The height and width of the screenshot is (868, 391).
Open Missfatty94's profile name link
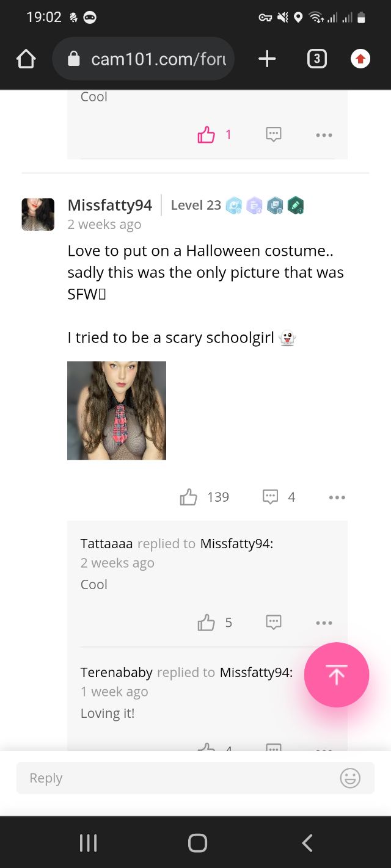[110, 205]
